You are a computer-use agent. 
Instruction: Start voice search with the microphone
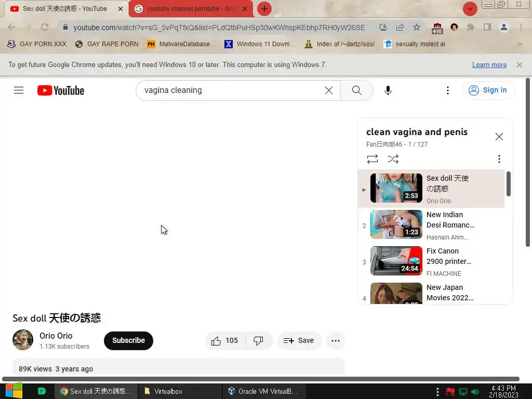click(388, 90)
